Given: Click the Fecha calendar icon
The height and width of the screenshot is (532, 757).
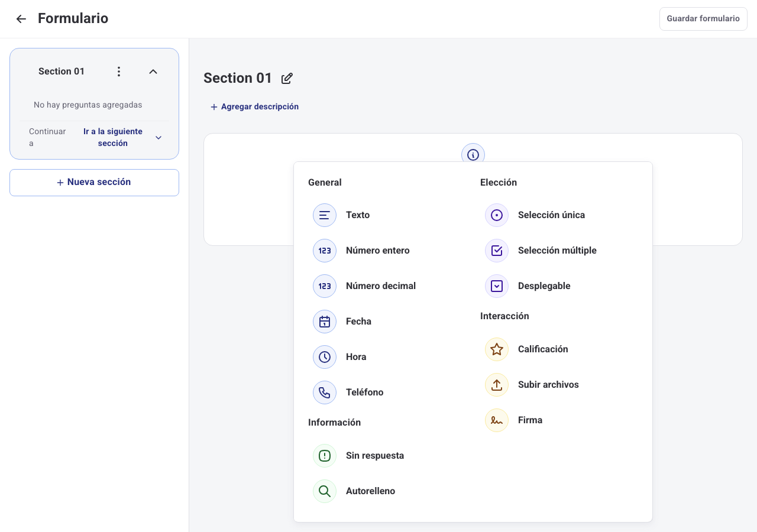Looking at the screenshot, I should point(325,322).
